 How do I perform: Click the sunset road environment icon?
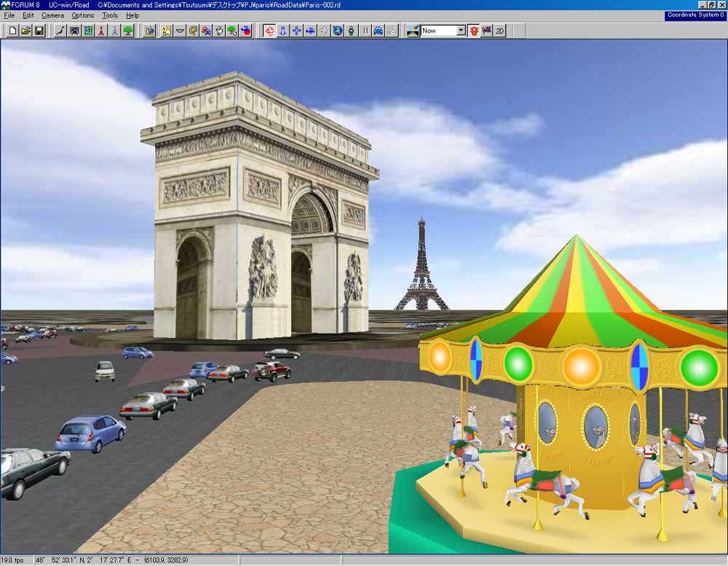click(413, 31)
